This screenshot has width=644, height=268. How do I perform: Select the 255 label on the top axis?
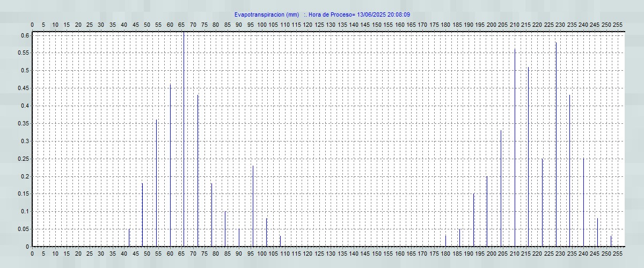click(618, 25)
